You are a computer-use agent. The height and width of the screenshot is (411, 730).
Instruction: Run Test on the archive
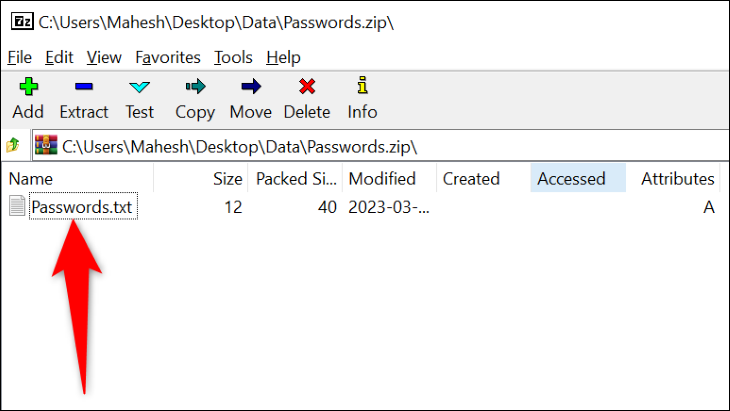coord(140,97)
